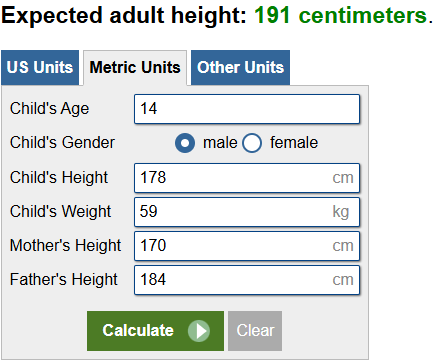Select the Mother's Height field showing 170
This screenshot has height=363, width=433.
(247, 246)
